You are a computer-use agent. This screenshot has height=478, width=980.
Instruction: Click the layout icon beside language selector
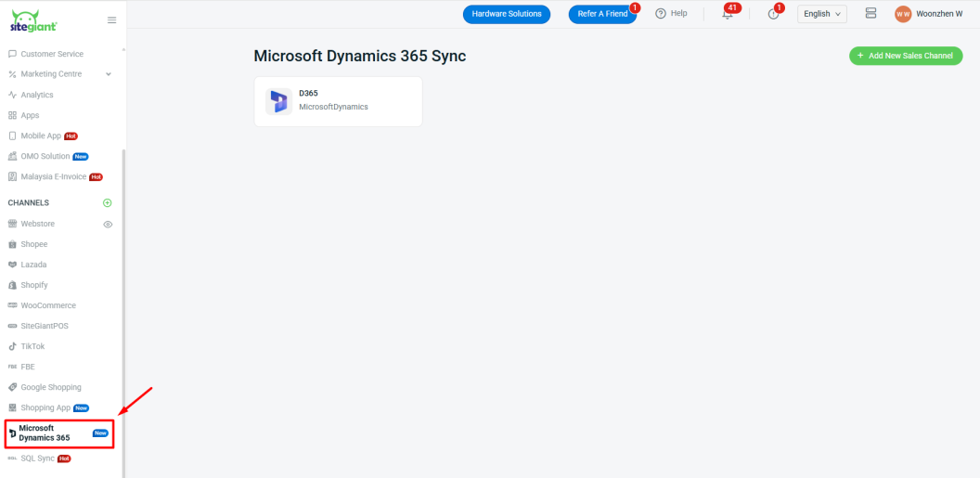click(x=870, y=14)
